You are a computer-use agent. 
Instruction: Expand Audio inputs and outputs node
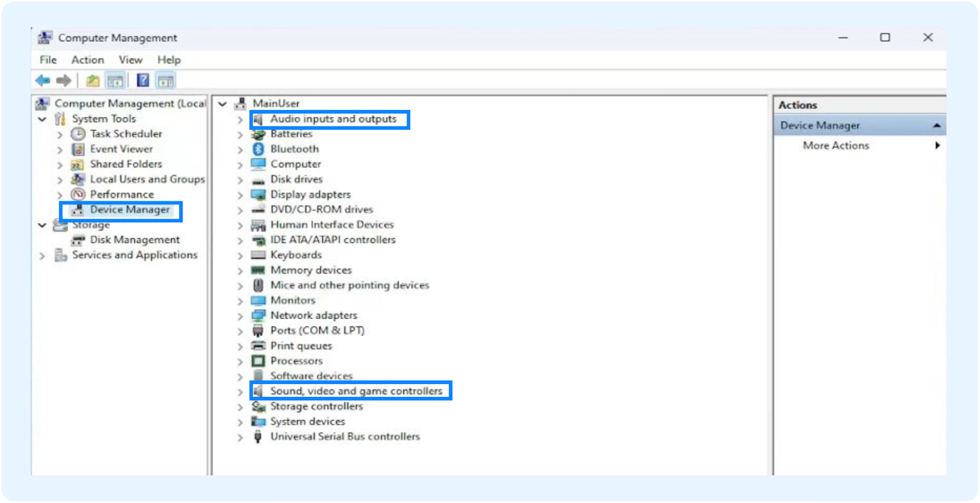pos(240,120)
